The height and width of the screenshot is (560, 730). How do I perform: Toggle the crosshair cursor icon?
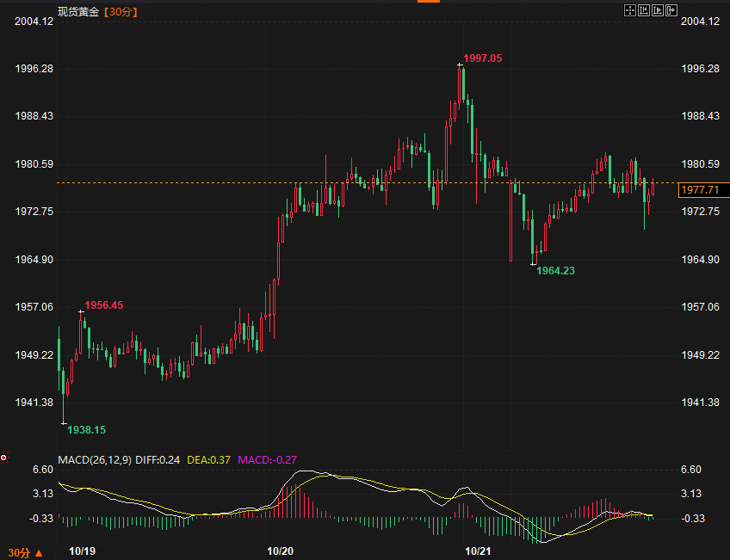tap(629, 10)
